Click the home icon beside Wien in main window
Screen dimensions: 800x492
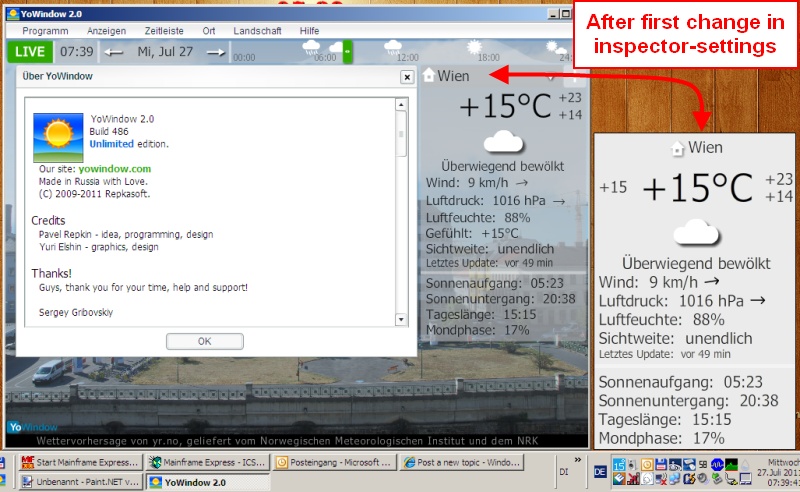click(x=429, y=76)
